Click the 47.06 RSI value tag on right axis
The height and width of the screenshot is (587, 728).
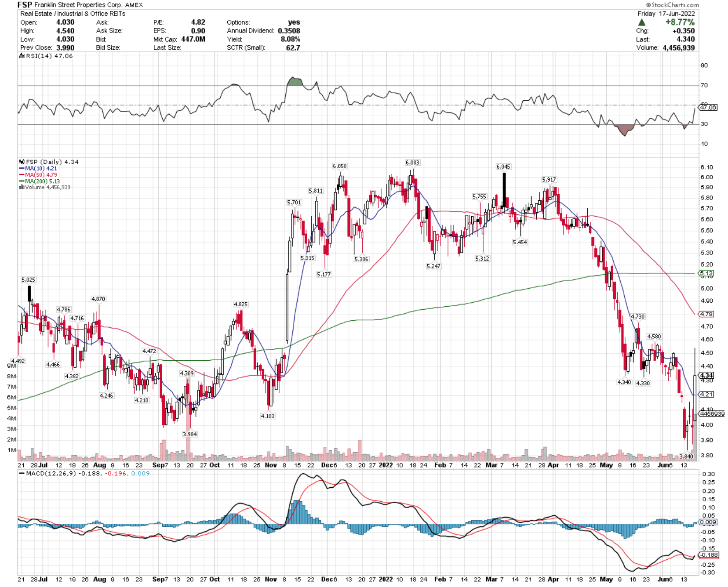708,107
